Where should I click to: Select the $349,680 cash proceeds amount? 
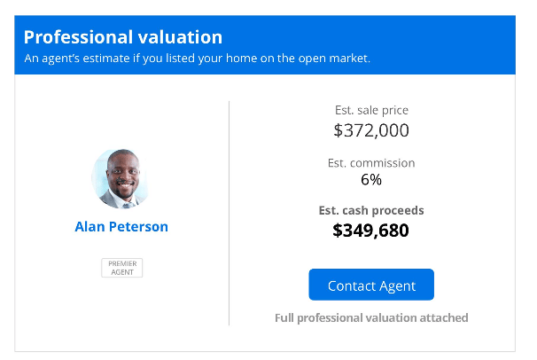point(371,230)
